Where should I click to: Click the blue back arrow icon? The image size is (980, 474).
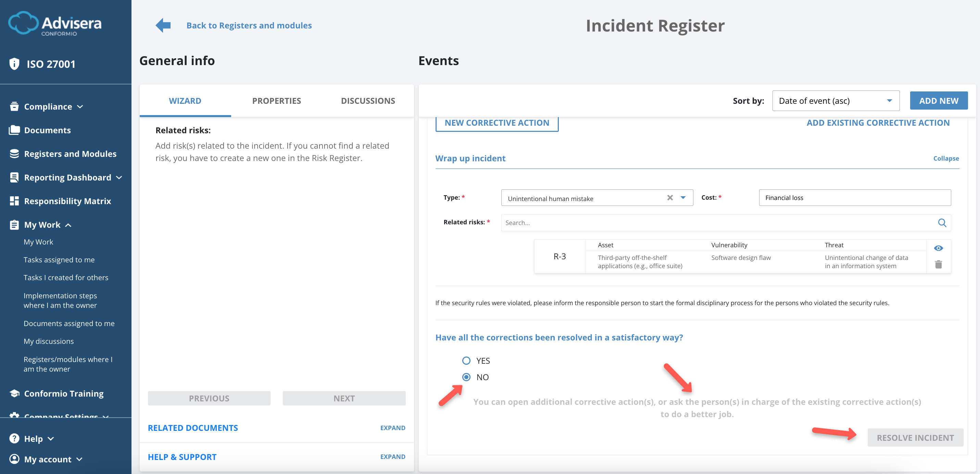click(x=163, y=25)
